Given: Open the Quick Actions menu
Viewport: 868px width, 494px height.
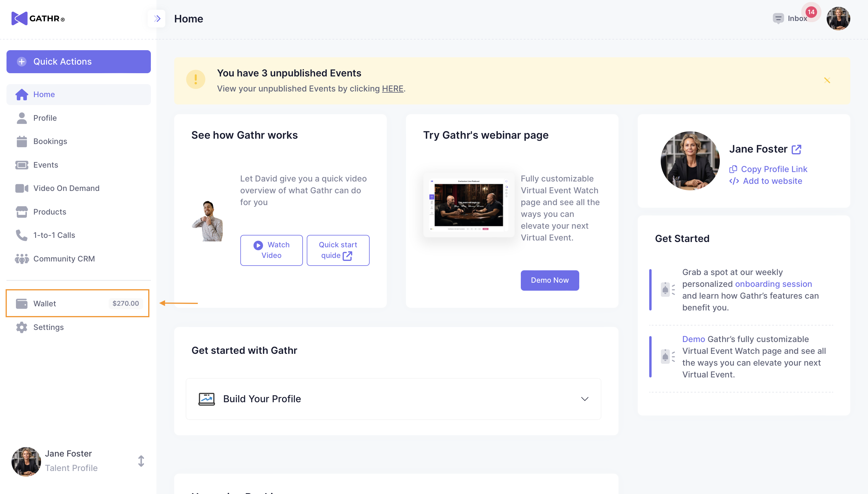Looking at the screenshot, I should point(78,62).
